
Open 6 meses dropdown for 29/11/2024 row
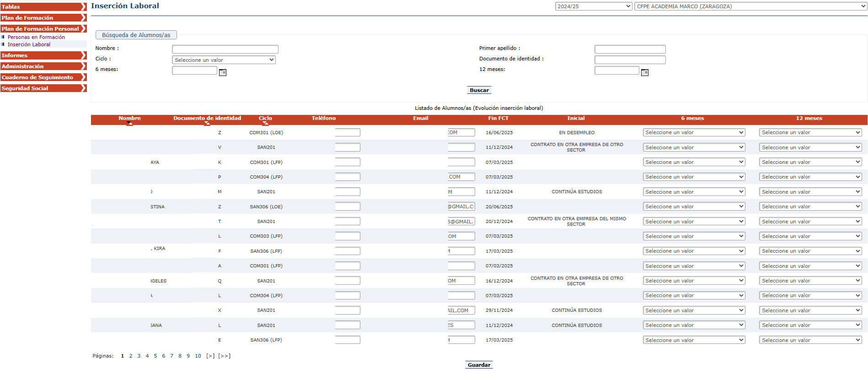coord(694,310)
